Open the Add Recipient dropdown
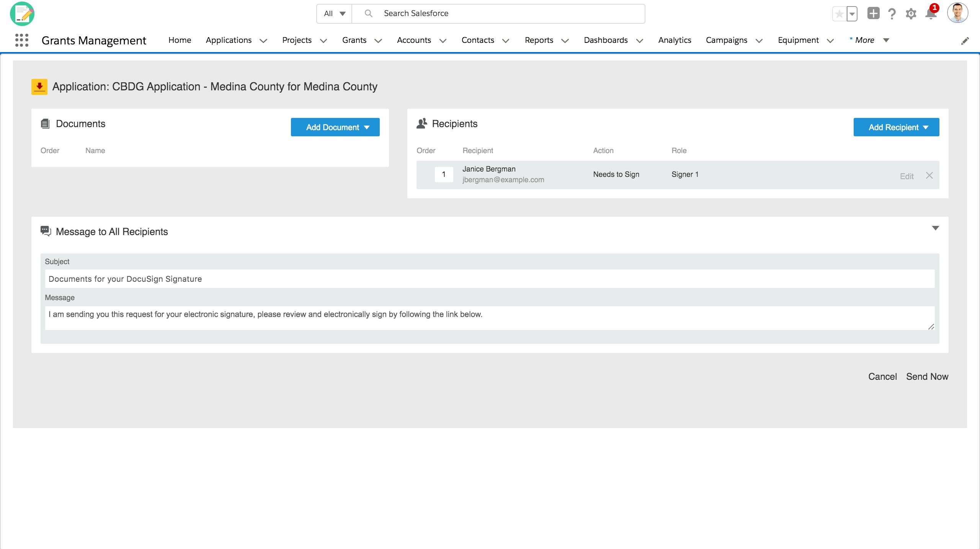Viewport: 980px width, 549px height. (x=896, y=127)
